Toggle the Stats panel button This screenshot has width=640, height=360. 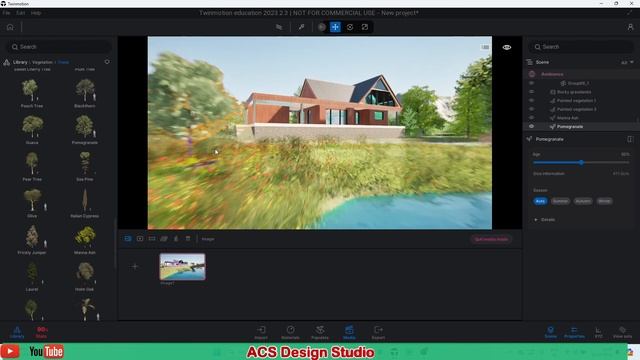coord(41,332)
